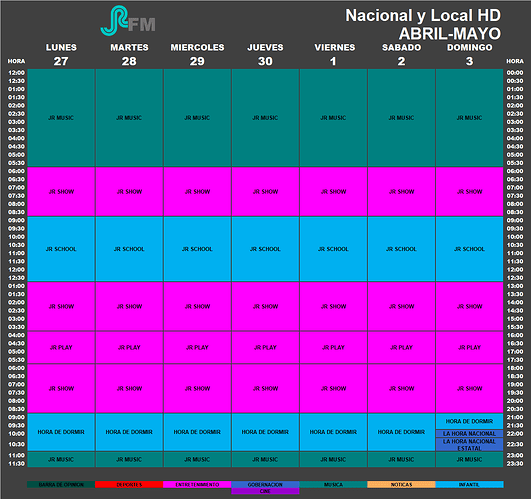Open Viernes HORA DE DORMIR block
Screen dimensions: 531x499
pos(333,432)
